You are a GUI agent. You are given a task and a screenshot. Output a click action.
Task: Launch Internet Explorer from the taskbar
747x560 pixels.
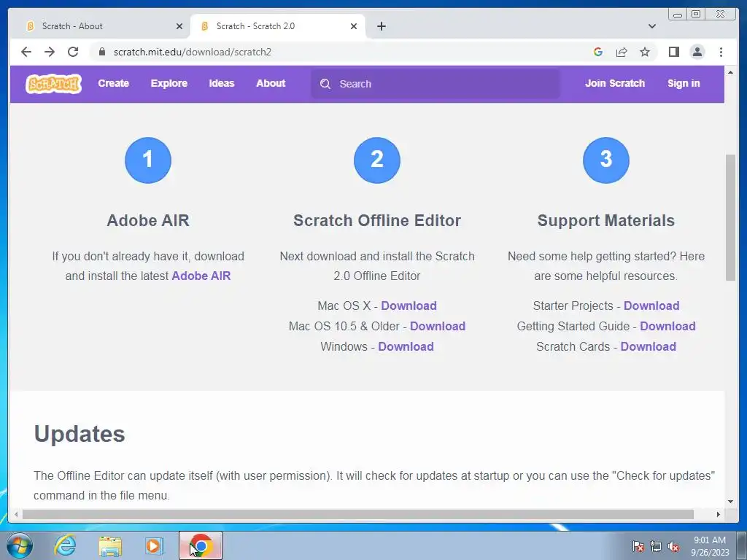65,545
